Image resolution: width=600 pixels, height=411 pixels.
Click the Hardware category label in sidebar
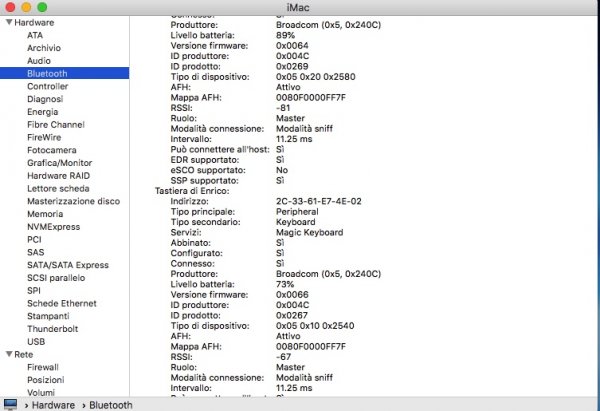coord(34,22)
